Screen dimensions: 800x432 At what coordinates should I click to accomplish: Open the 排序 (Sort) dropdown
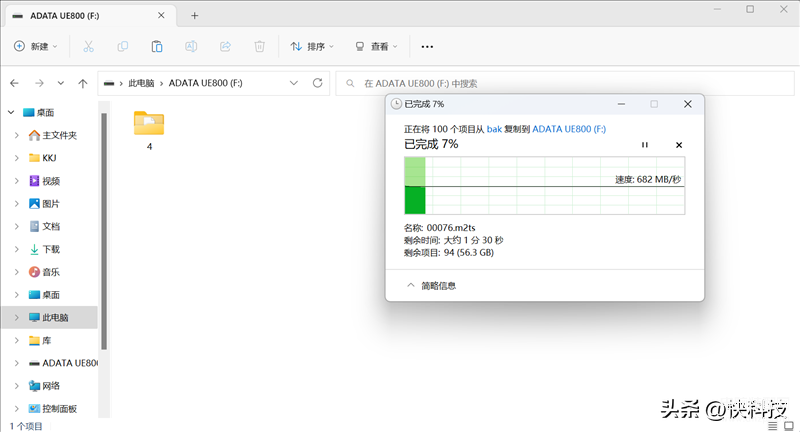coord(312,46)
